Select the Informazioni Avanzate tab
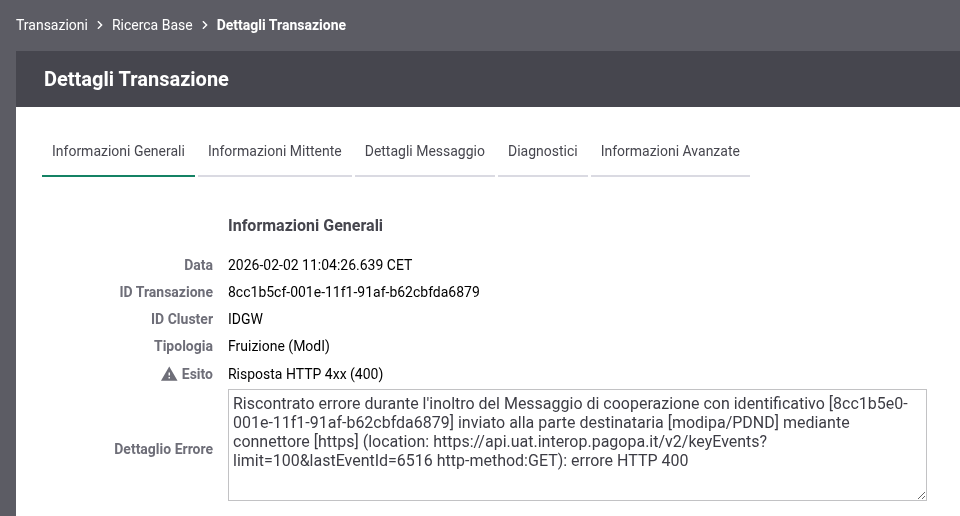Screen dimensions: 960x516 [670, 152]
